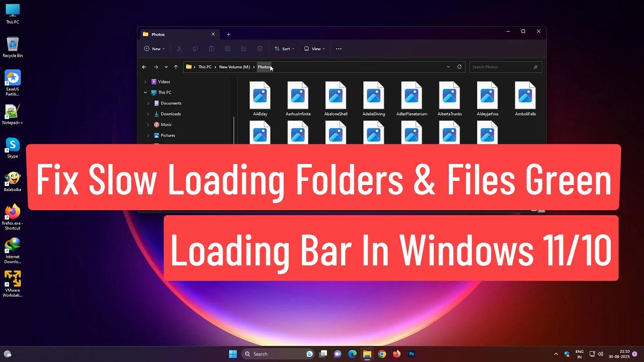Click the EaseUS Partition desktop icon
The image size is (644, 362).
click(x=13, y=83)
